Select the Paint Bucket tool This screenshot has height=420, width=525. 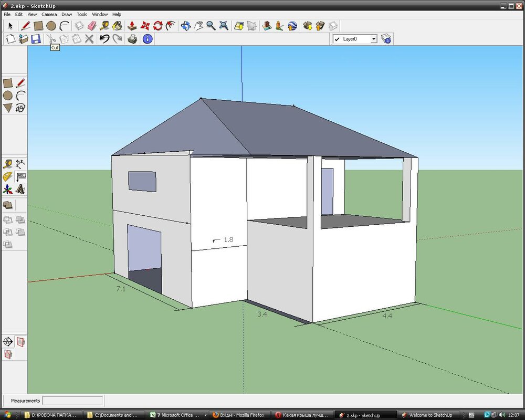tap(117, 25)
